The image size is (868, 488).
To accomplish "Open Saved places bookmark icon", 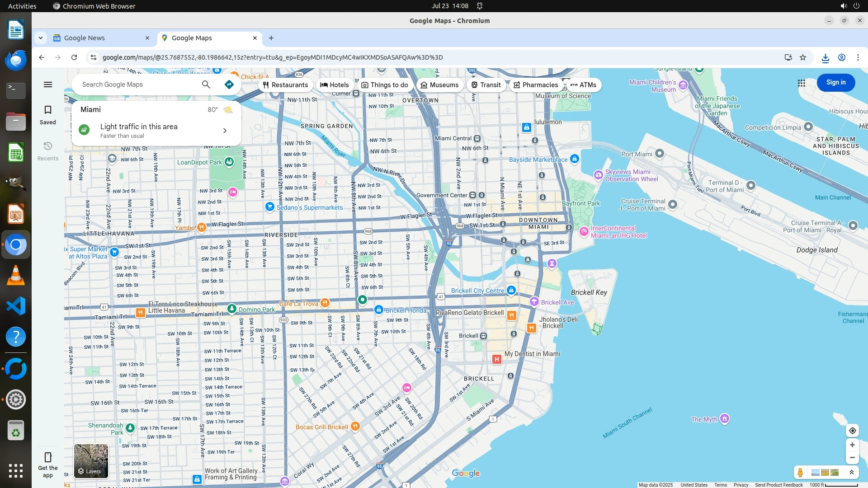I will pyautogui.click(x=48, y=110).
